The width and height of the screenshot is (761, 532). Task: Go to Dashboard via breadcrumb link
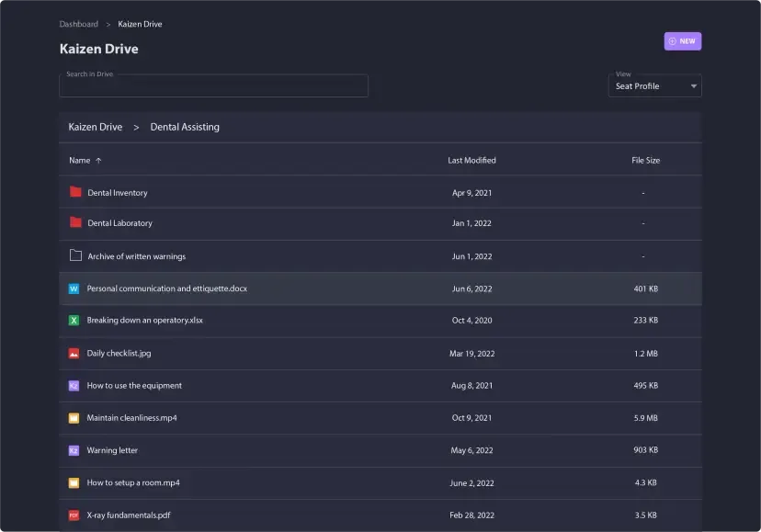coord(79,24)
